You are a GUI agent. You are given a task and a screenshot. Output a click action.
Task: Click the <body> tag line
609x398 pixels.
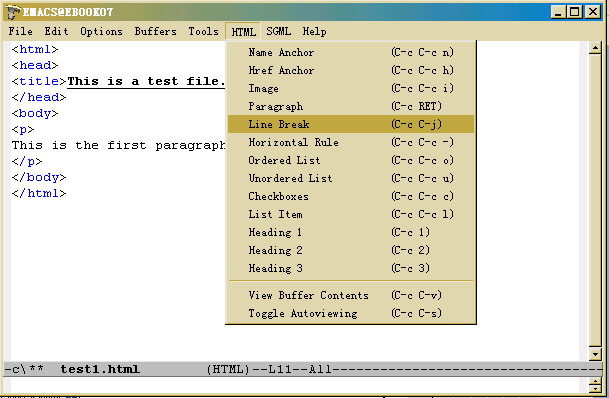(x=35, y=113)
